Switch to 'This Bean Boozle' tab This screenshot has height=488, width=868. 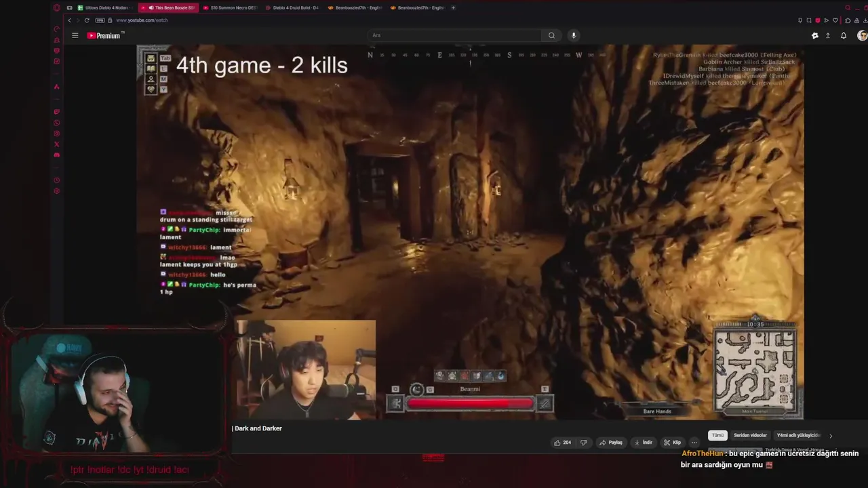168,7
